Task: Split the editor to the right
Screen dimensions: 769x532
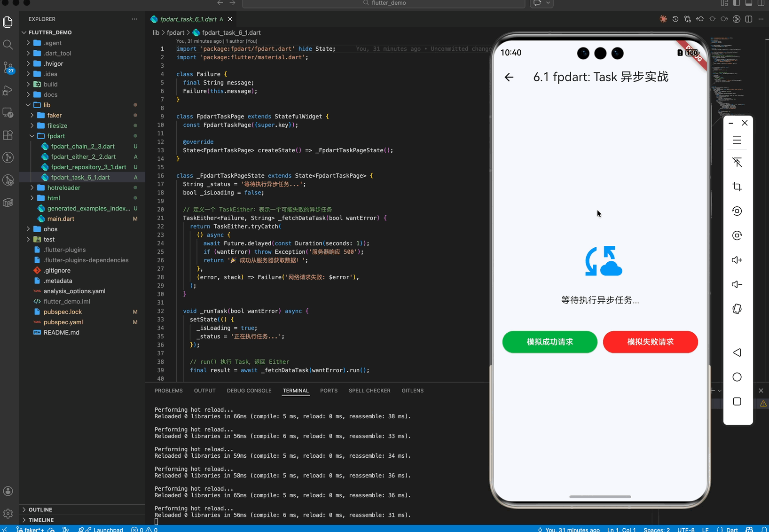Action: point(749,19)
